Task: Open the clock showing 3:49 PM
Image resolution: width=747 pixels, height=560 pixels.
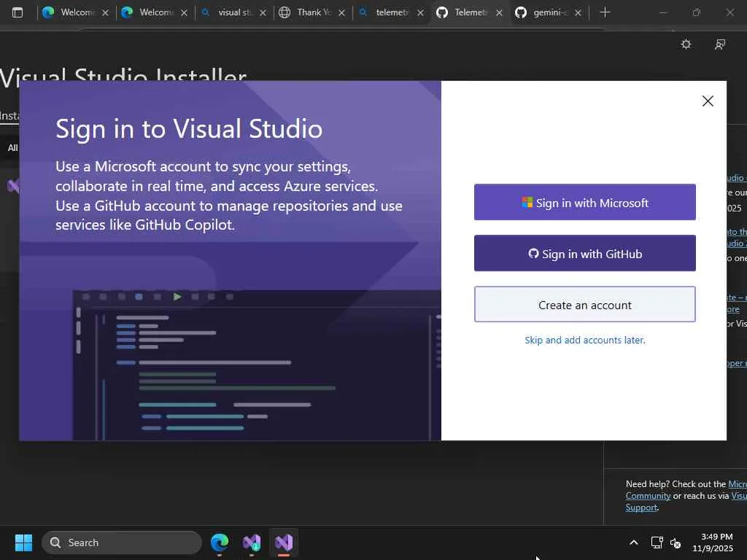Action: [713, 542]
